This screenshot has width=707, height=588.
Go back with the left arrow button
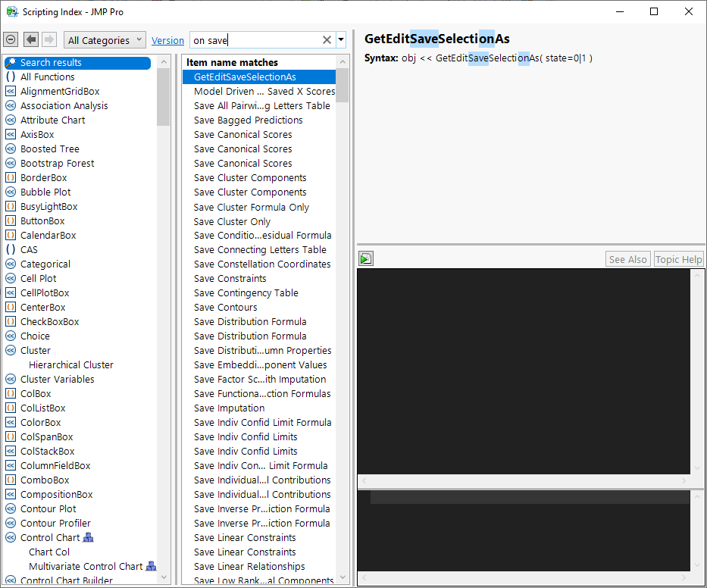31,39
